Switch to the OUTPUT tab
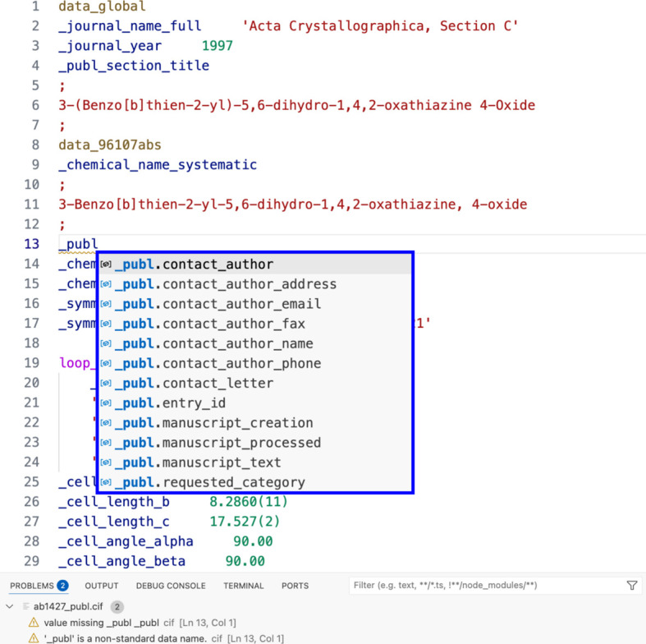 pyautogui.click(x=102, y=586)
